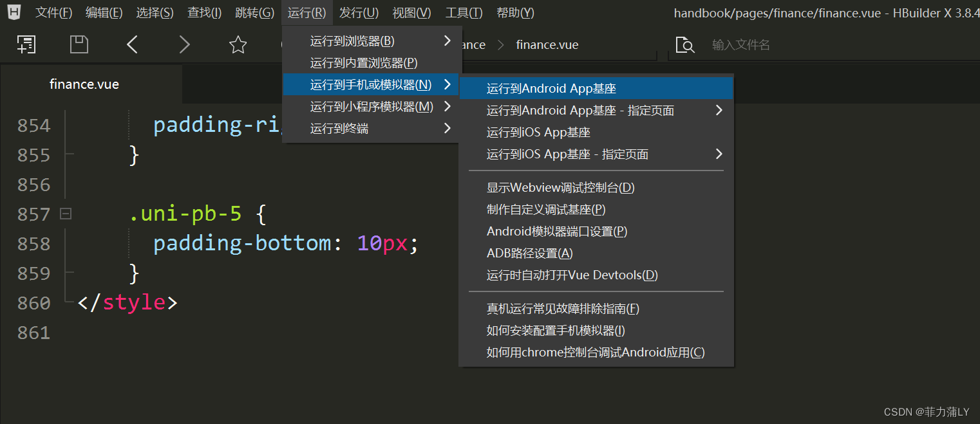Click the file search magnifier icon

(x=685, y=45)
